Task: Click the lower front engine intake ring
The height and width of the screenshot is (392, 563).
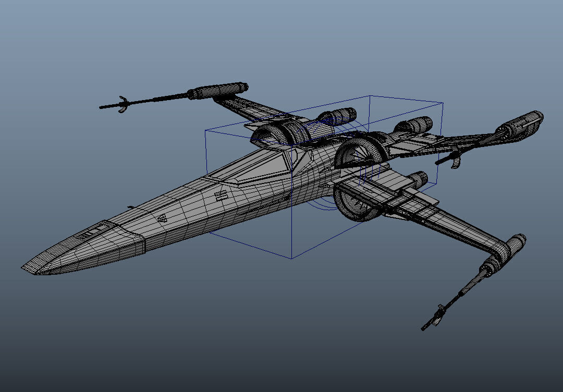Action: (x=357, y=203)
